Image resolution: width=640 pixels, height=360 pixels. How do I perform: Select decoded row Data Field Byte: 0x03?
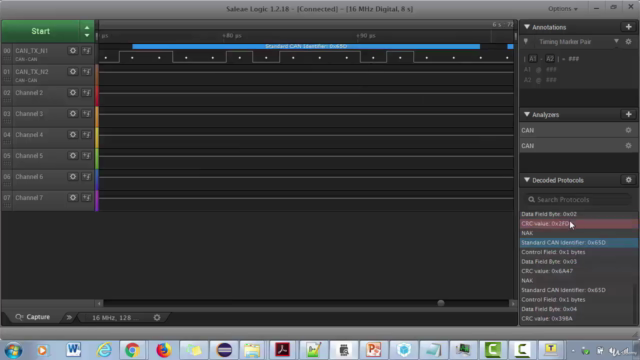coord(578,262)
